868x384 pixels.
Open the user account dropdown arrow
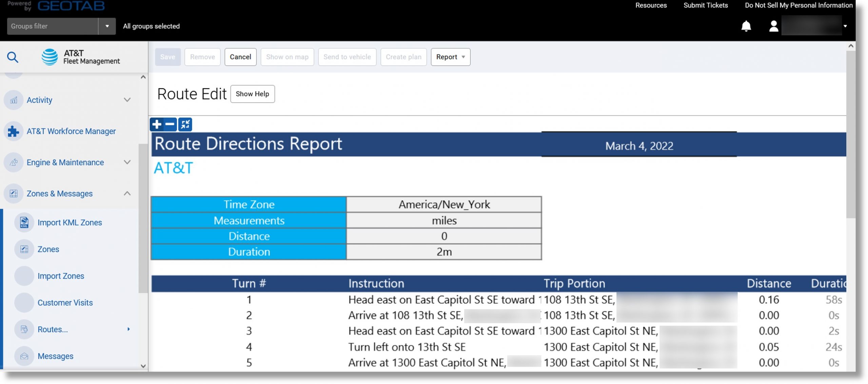point(845,26)
